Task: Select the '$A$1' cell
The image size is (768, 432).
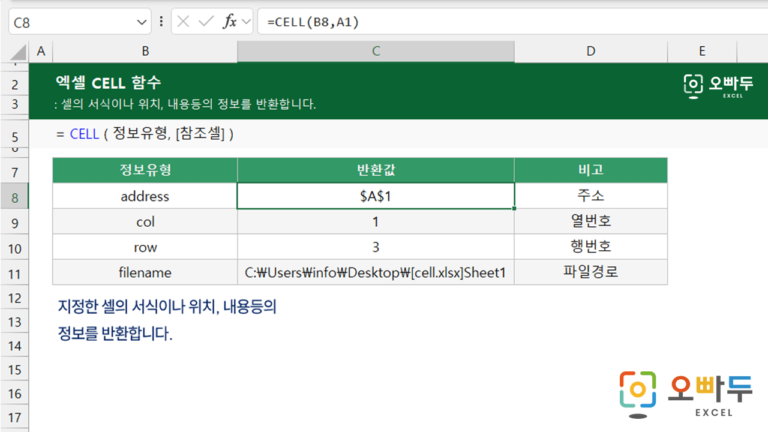Action: coord(376,196)
